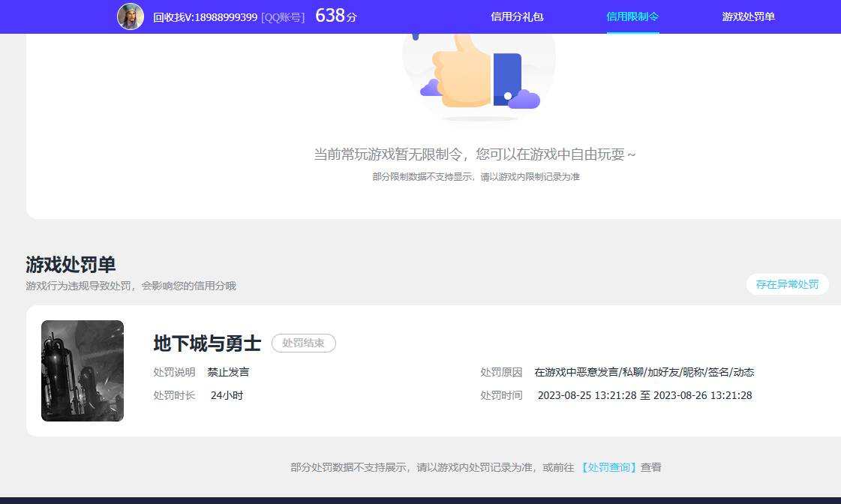Click the 处罚时间 label
This screenshot has width=841, height=504.
pyautogui.click(x=501, y=395)
